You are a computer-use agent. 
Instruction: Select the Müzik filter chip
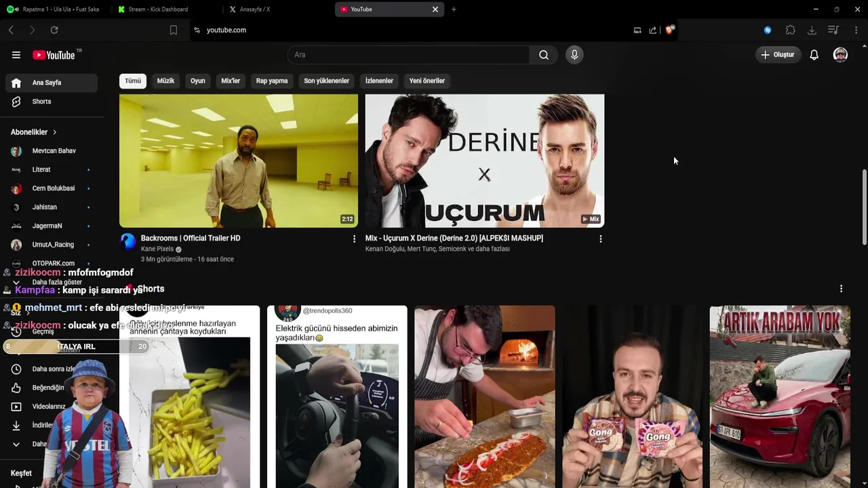click(x=165, y=81)
